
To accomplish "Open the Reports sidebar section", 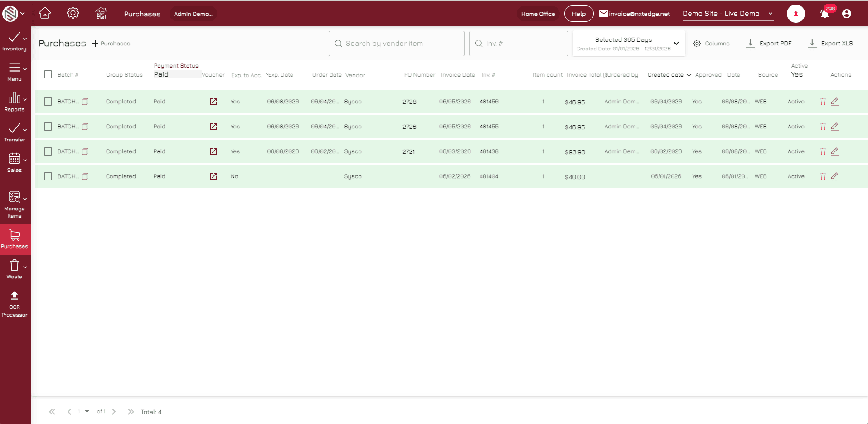I will click(15, 102).
